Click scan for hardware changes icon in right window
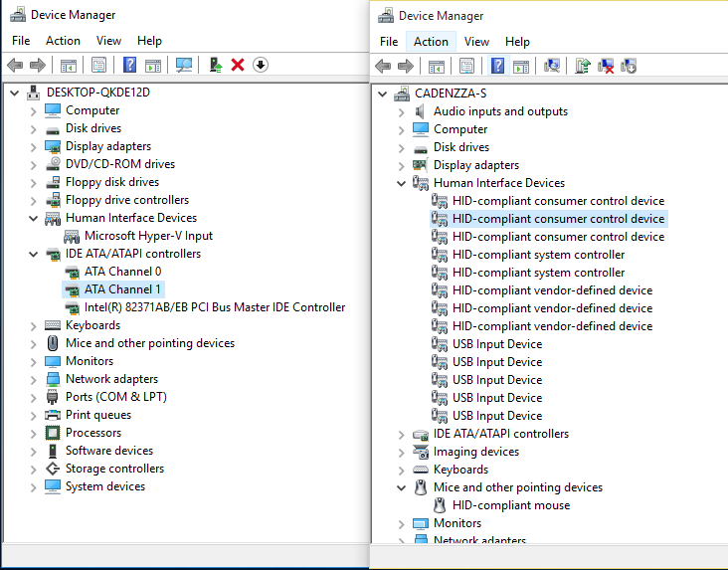The image size is (728, 570). 552,66
